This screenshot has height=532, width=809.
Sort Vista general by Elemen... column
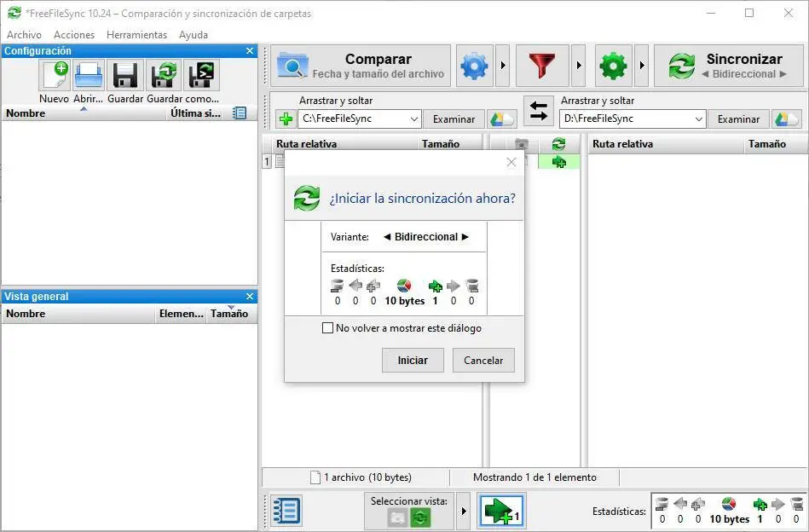(181, 313)
